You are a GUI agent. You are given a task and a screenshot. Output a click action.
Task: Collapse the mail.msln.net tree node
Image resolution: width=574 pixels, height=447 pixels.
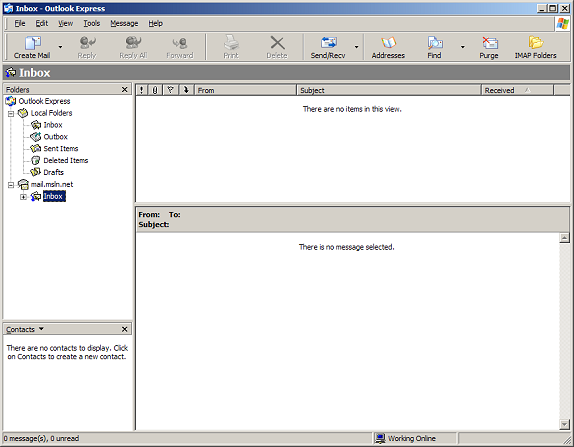11,185
